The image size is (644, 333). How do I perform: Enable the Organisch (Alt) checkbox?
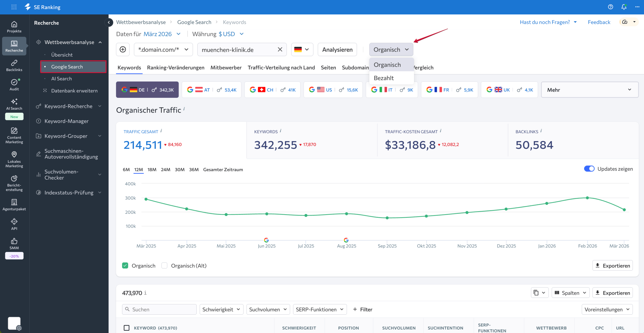(x=164, y=266)
